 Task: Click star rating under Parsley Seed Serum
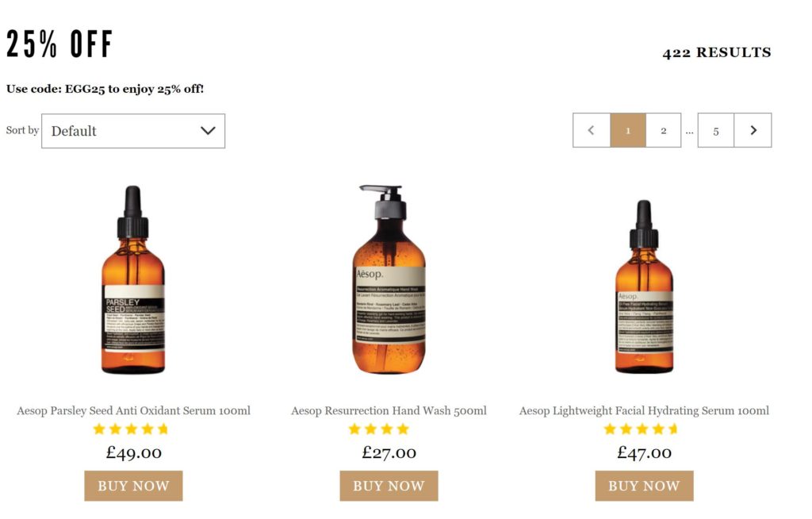[131, 429]
